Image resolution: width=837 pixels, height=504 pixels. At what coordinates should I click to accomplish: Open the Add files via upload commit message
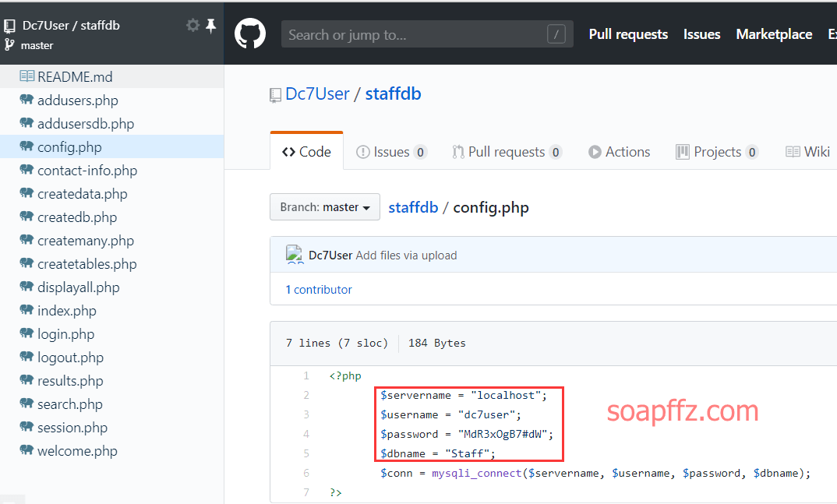pyautogui.click(x=406, y=256)
